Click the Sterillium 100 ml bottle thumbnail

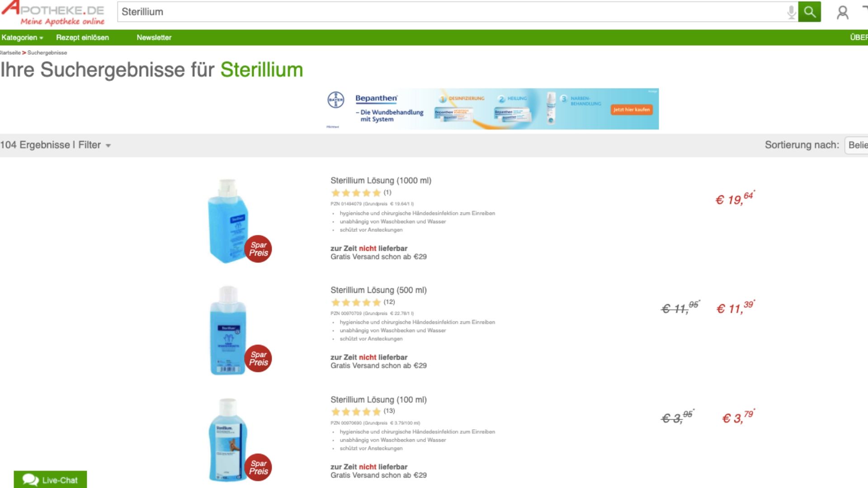point(227,438)
